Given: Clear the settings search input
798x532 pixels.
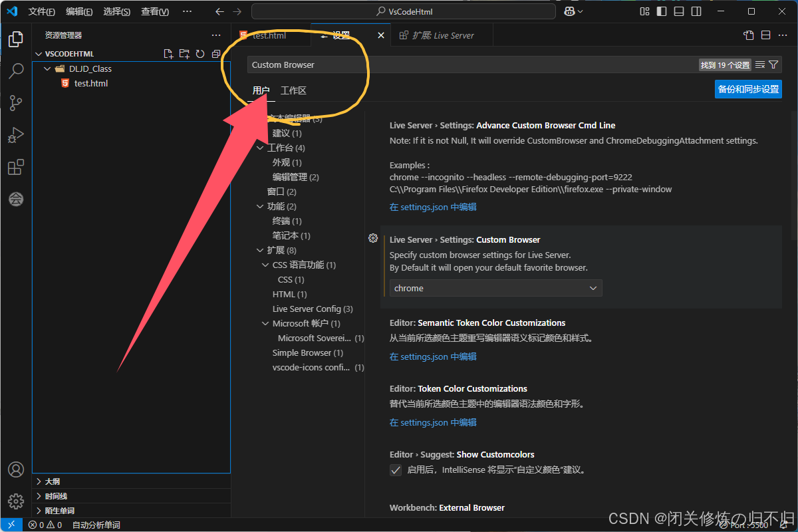Looking at the screenshot, I should 760,65.
